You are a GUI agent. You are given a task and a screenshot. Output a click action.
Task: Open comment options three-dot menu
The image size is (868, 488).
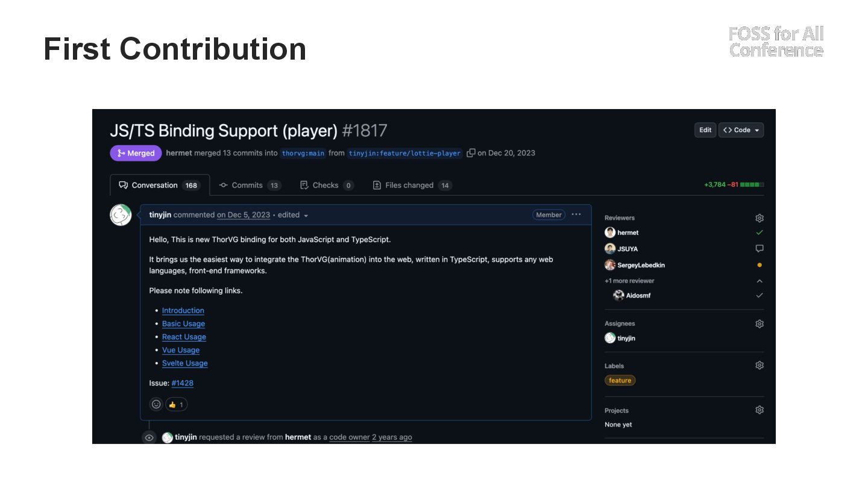[576, 214]
